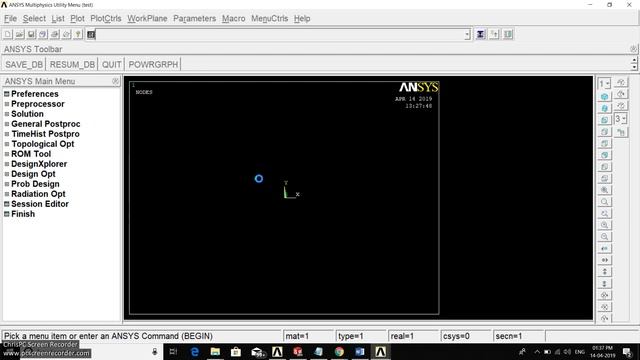Expand General Postproc in Main Menu

click(x=7, y=124)
